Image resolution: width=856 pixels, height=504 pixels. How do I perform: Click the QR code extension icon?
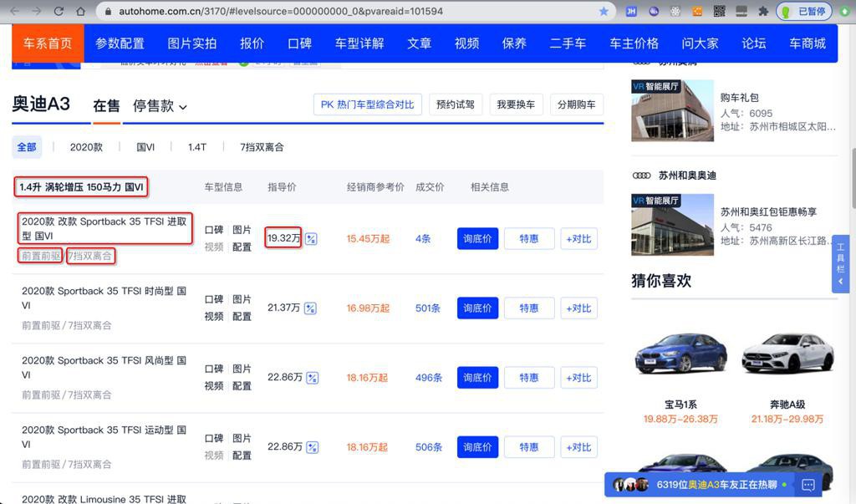(x=719, y=11)
